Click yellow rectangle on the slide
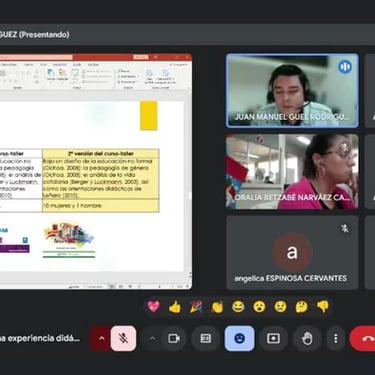The height and width of the screenshot is (375, 375). (x=149, y=115)
